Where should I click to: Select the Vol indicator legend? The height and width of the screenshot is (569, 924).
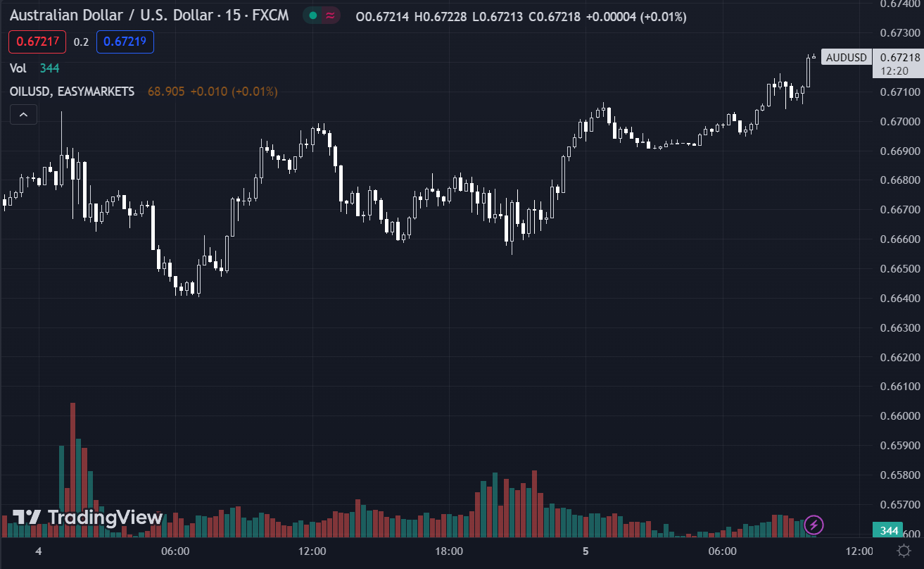coord(18,68)
